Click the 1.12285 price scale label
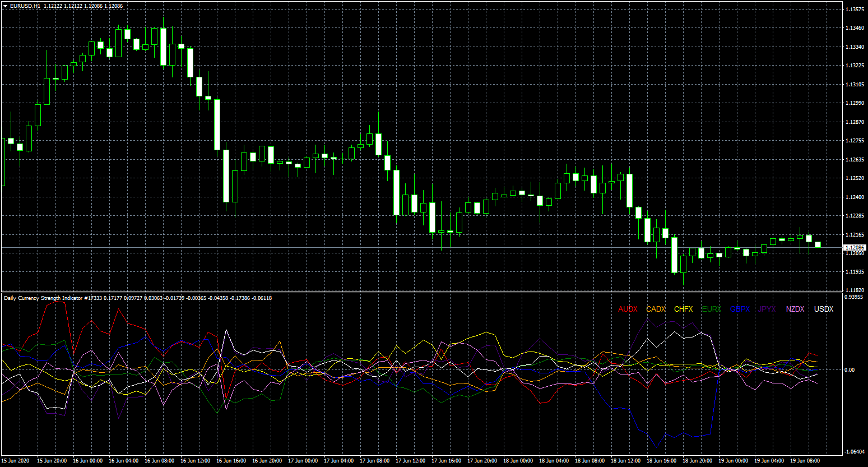 (855, 216)
